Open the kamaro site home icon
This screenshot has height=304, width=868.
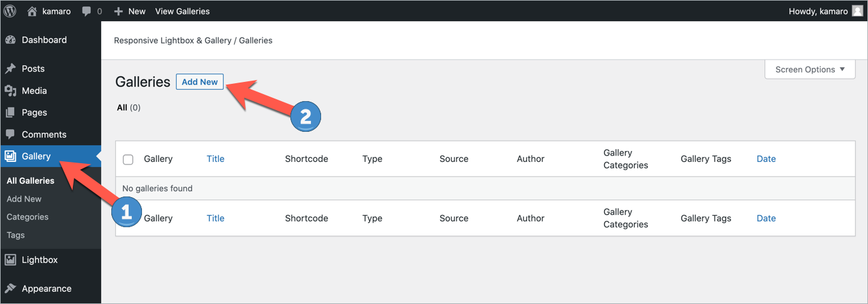pyautogui.click(x=32, y=11)
